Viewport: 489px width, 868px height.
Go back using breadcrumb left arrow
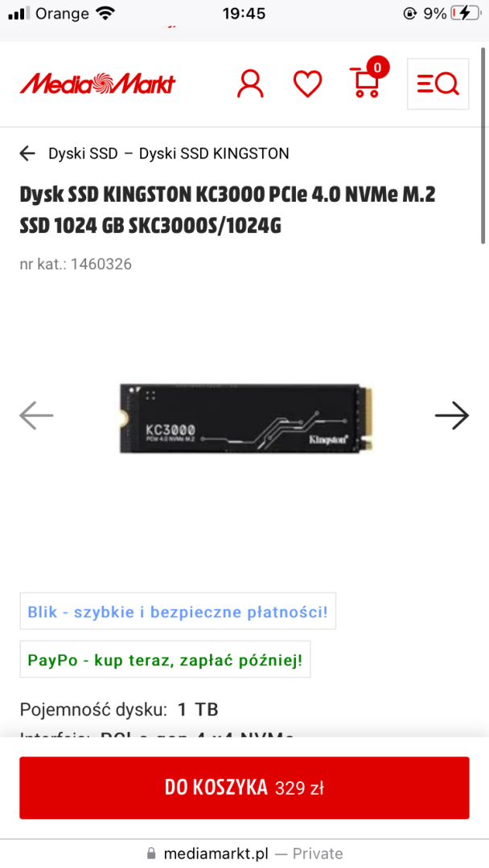pyautogui.click(x=27, y=154)
